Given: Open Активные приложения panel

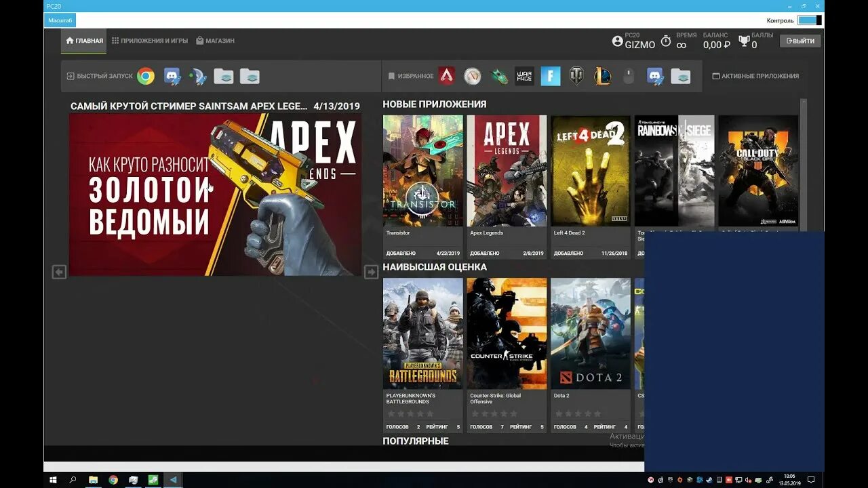Looking at the screenshot, I should 755,76.
